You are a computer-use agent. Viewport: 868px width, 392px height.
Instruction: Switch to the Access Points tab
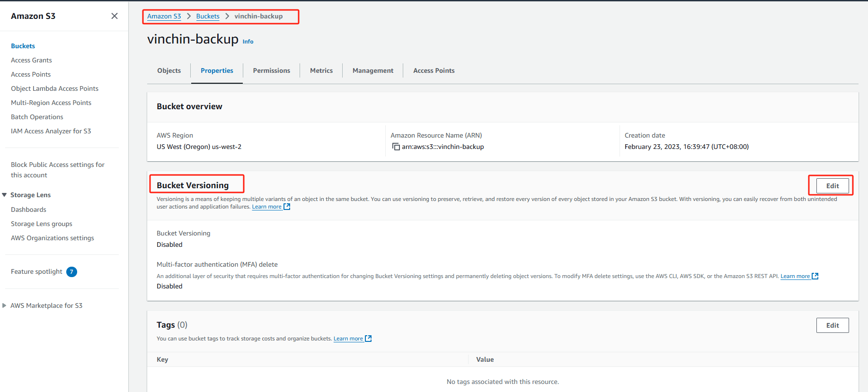(x=434, y=70)
